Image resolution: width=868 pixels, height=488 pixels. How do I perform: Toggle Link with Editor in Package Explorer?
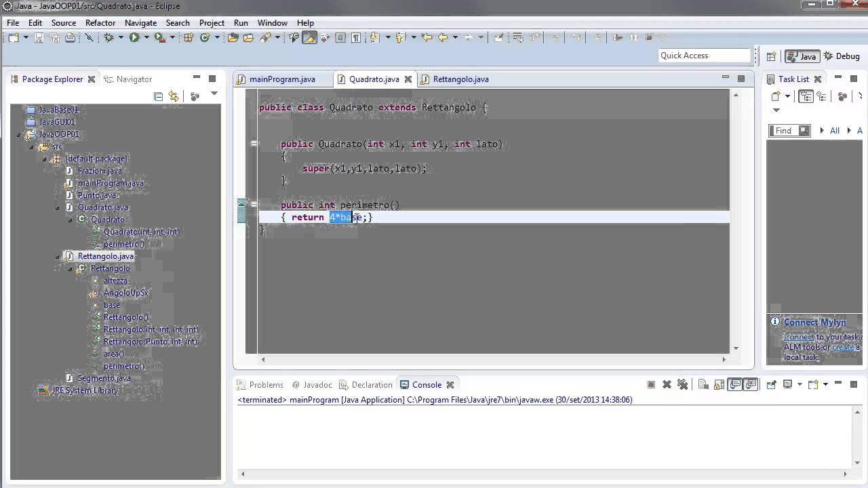(x=174, y=96)
